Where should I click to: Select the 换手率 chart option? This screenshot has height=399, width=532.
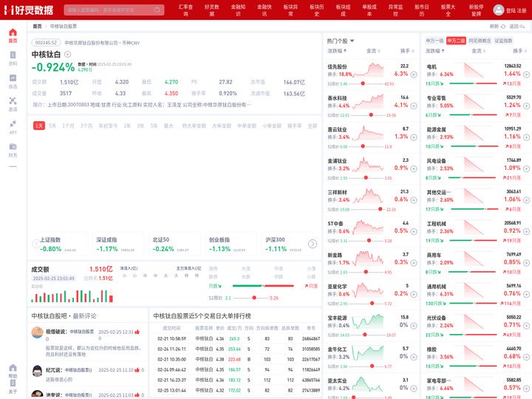[294, 126]
